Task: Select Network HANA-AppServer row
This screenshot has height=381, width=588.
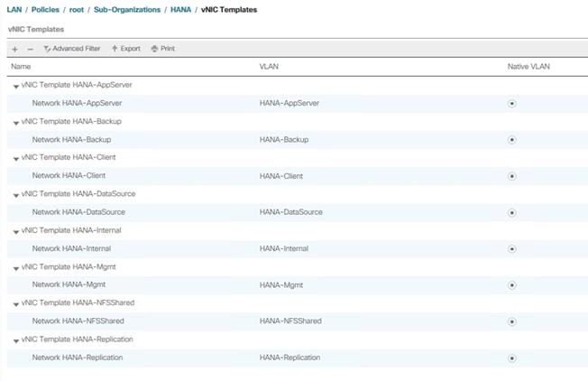Action: click(x=298, y=103)
